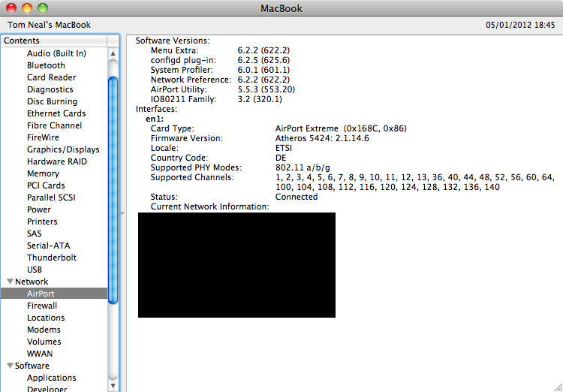Select Diagnostics in sidebar
This screenshot has width=563, height=392.
coord(50,89)
